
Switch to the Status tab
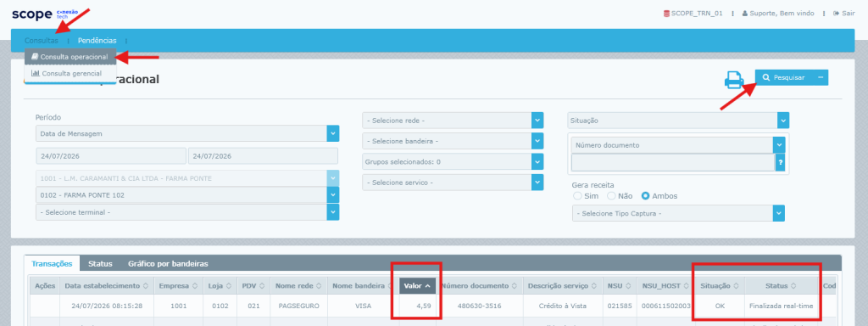click(x=100, y=263)
